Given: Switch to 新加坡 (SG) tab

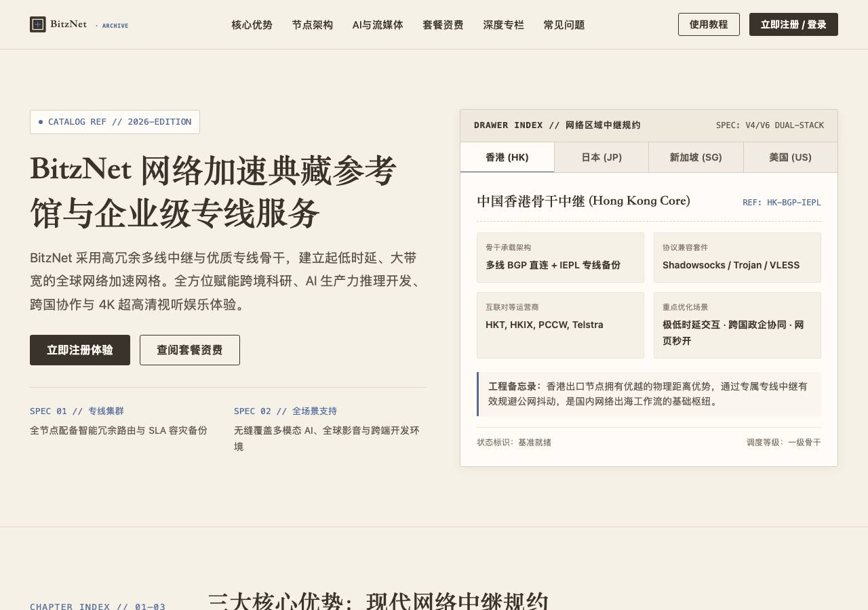Looking at the screenshot, I should pyautogui.click(x=696, y=157).
